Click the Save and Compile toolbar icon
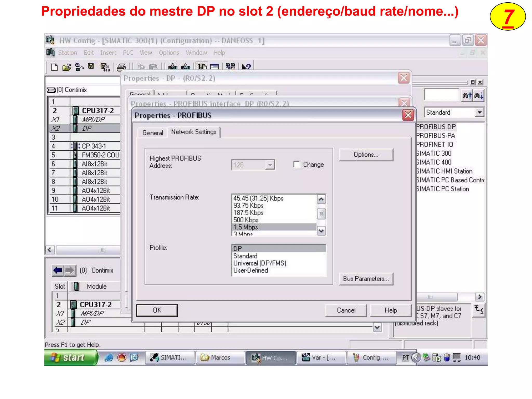 [x=105, y=67]
